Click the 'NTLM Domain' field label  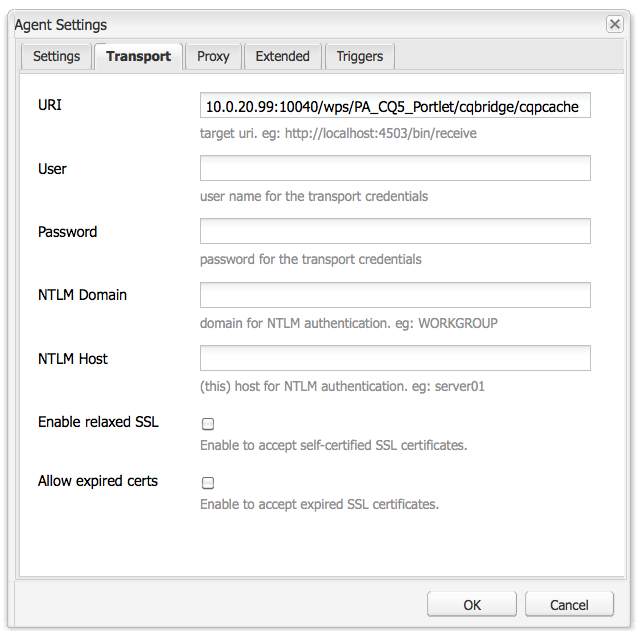tap(82, 295)
